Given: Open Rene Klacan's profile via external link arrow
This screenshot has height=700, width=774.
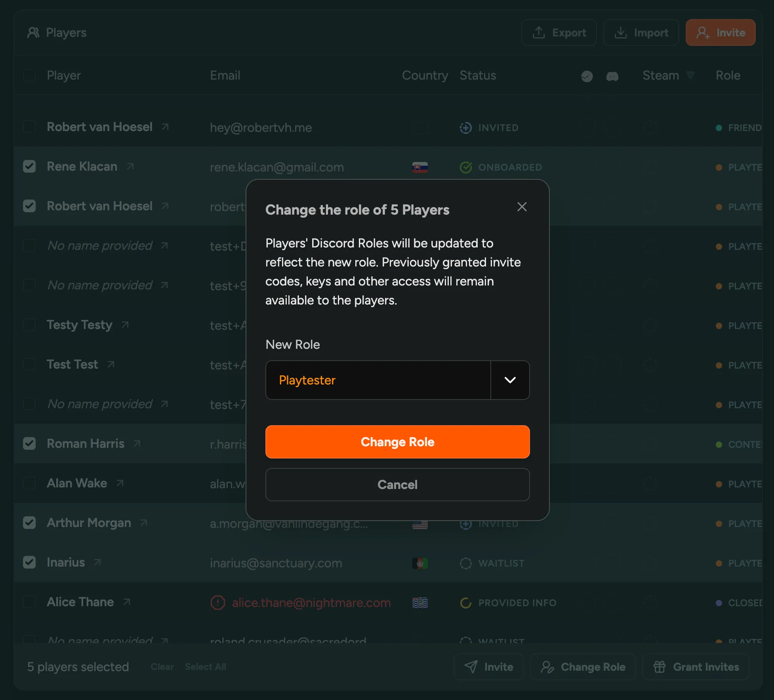Looking at the screenshot, I should coord(130,167).
